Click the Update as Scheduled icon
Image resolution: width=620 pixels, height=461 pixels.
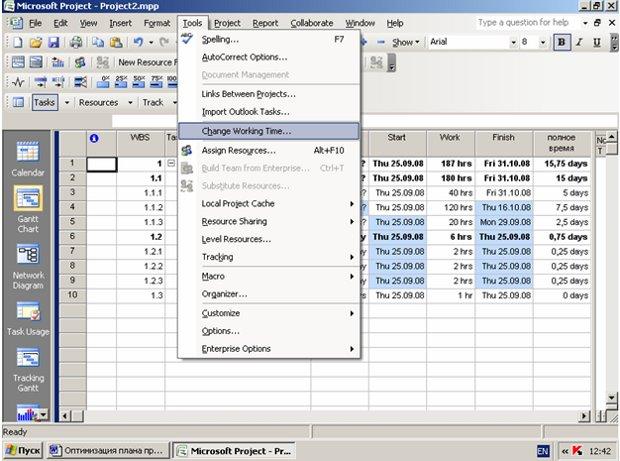(40, 82)
